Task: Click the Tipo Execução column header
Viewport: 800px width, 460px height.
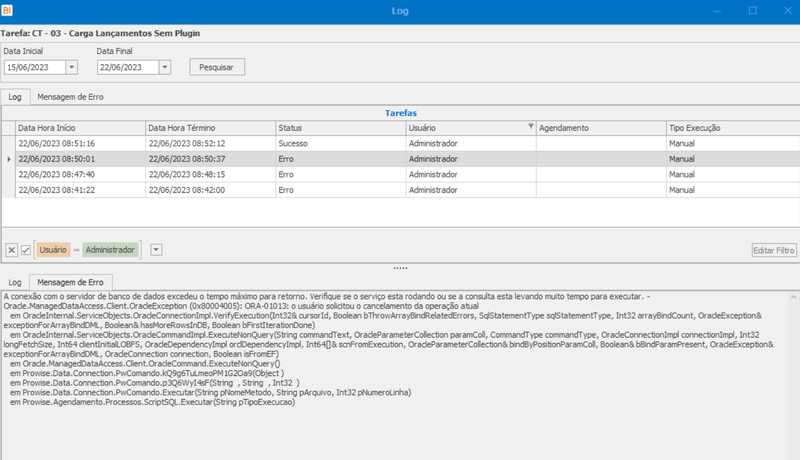Action: 733,128
